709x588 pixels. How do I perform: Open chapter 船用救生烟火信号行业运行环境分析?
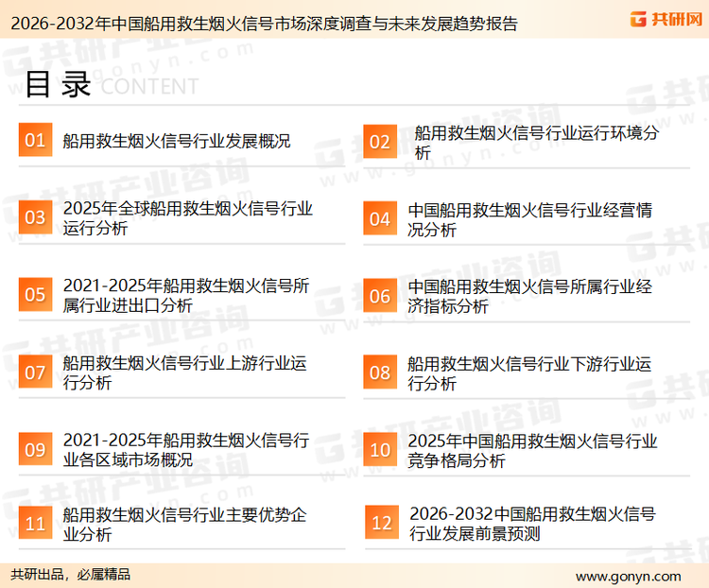(537, 143)
